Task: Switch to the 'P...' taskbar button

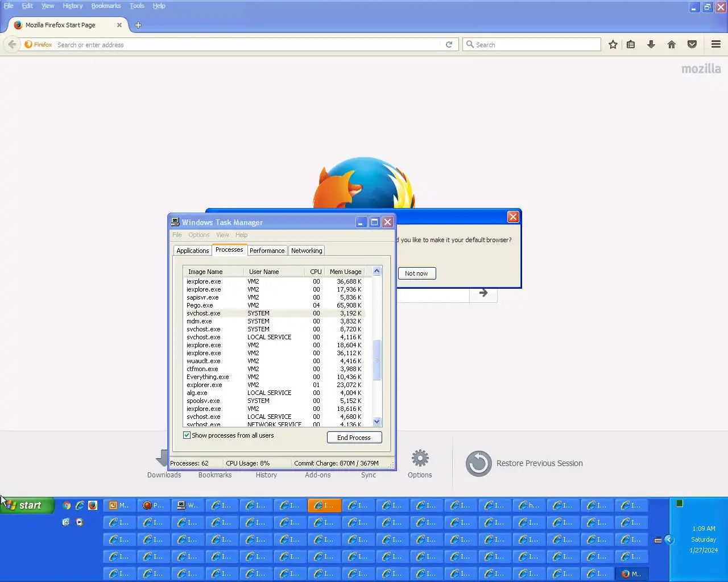Action: [x=154, y=505]
